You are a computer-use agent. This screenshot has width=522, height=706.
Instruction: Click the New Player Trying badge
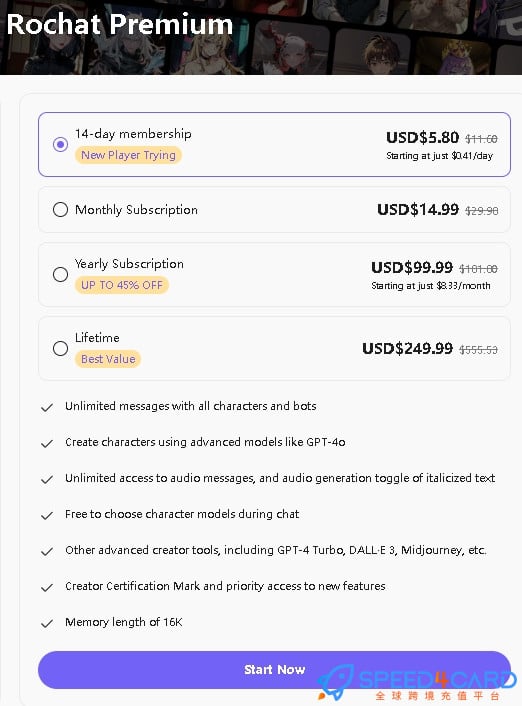pos(128,155)
